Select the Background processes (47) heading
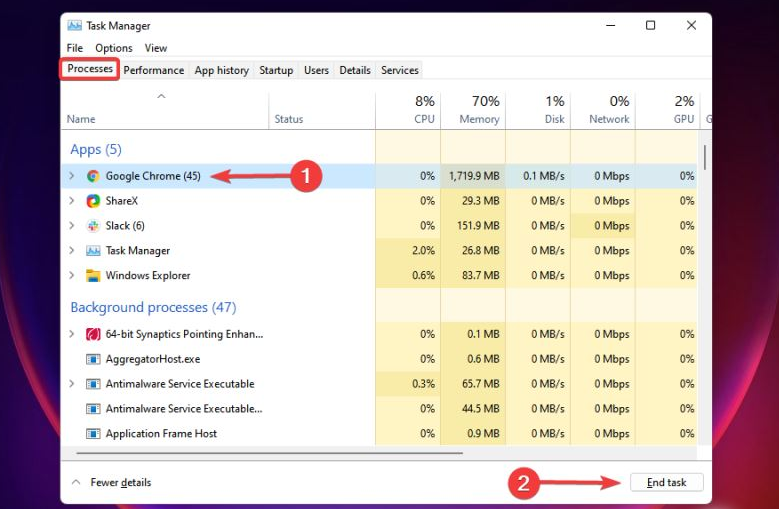The width and height of the screenshot is (779, 509). point(153,307)
